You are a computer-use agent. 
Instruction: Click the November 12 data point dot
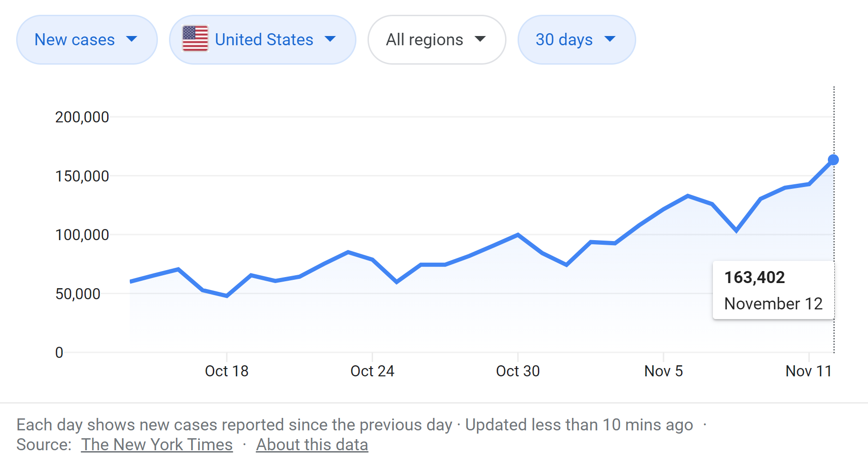(833, 160)
